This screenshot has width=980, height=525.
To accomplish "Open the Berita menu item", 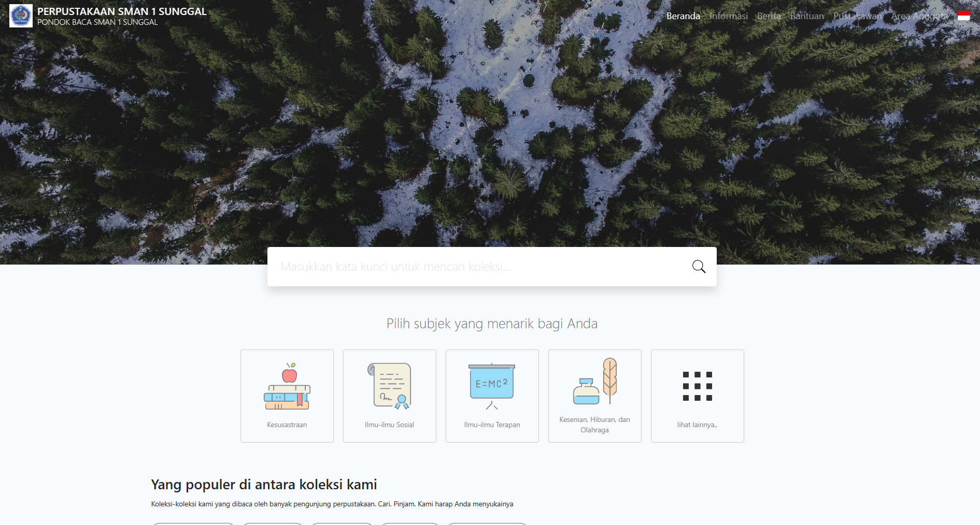I will [769, 16].
